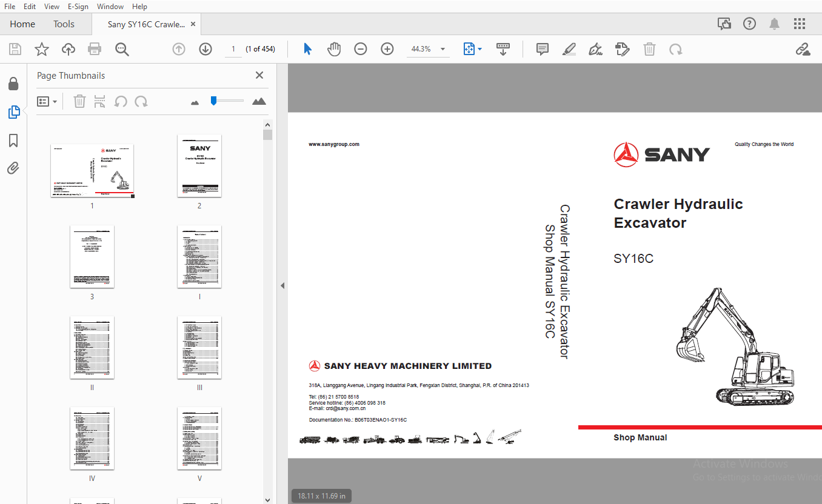Viewport: 822px width, 504px height.
Task: Open thumbnail options dropdown menu
Action: 47,101
